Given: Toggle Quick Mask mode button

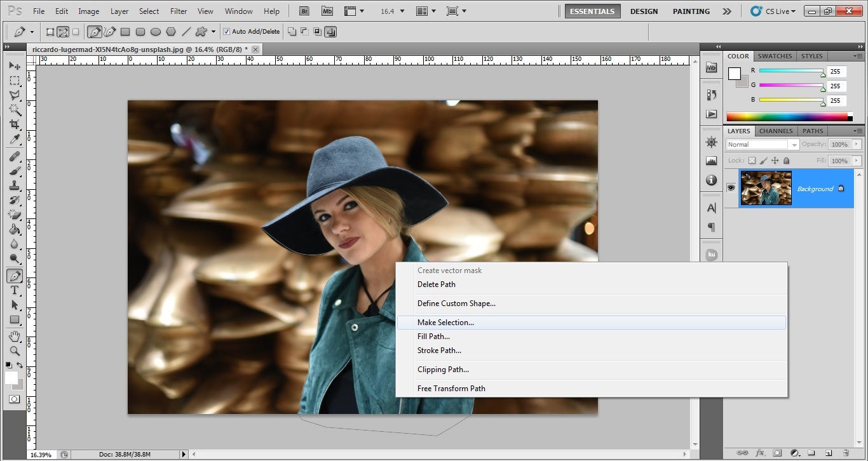Looking at the screenshot, I should click(x=14, y=399).
